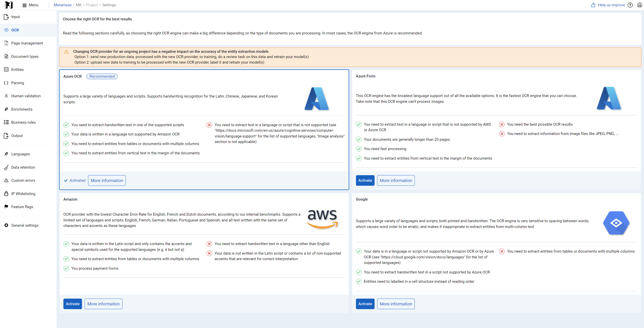The image size is (644, 328).
Task: Open the help question mark icon
Action: [630, 5]
